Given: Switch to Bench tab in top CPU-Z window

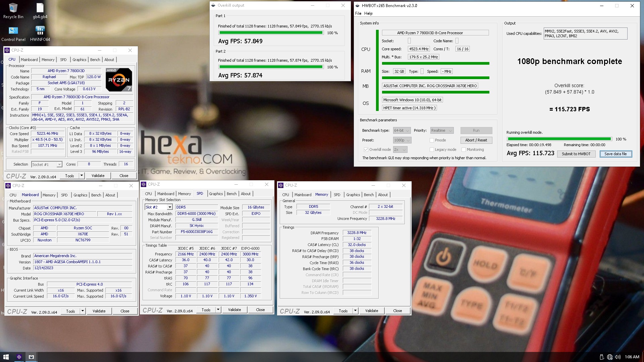Looking at the screenshot, I should click(95, 60).
